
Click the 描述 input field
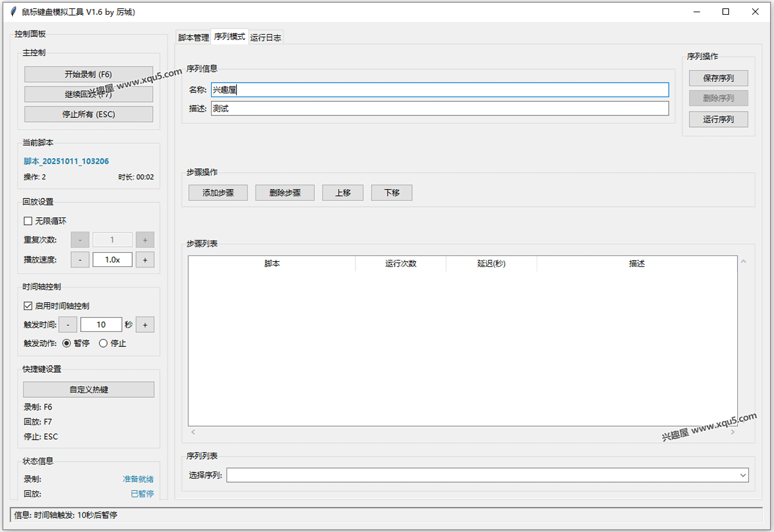439,108
